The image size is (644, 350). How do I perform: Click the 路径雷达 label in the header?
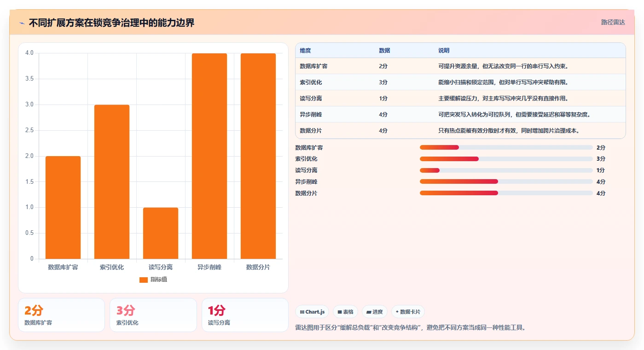coord(613,22)
